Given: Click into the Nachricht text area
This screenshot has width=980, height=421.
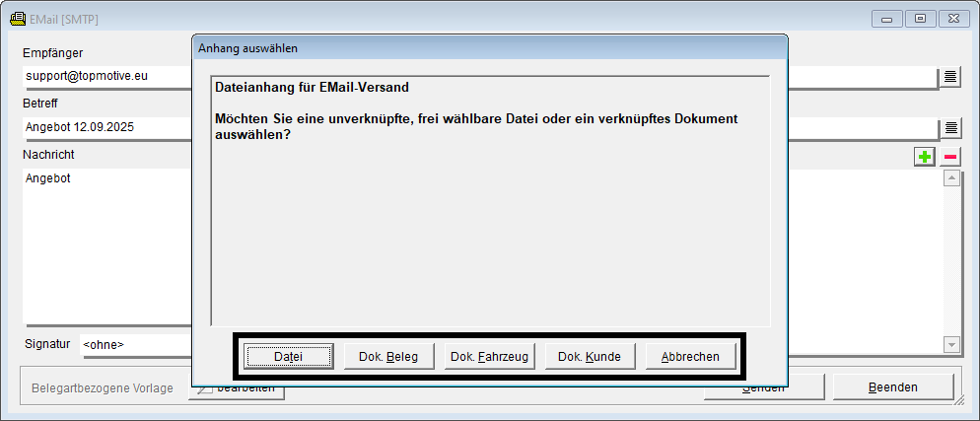Looking at the screenshot, I should [106, 246].
